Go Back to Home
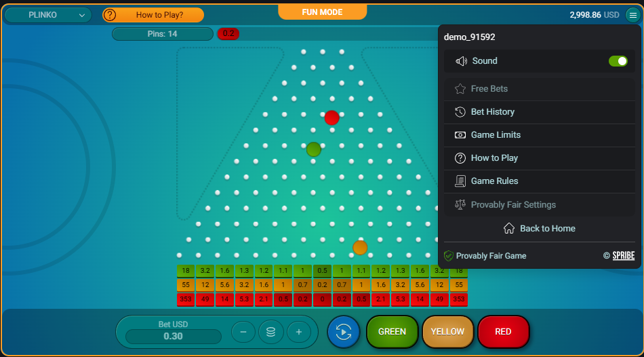Viewport: 644px width, 357px height. coord(540,228)
